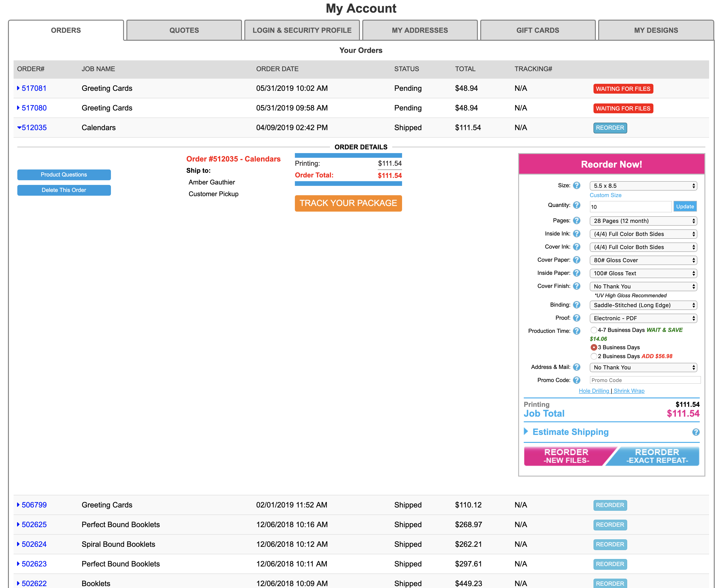Select 3 Business Days production time
The height and width of the screenshot is (588, 718).
[x=593, y=348]
